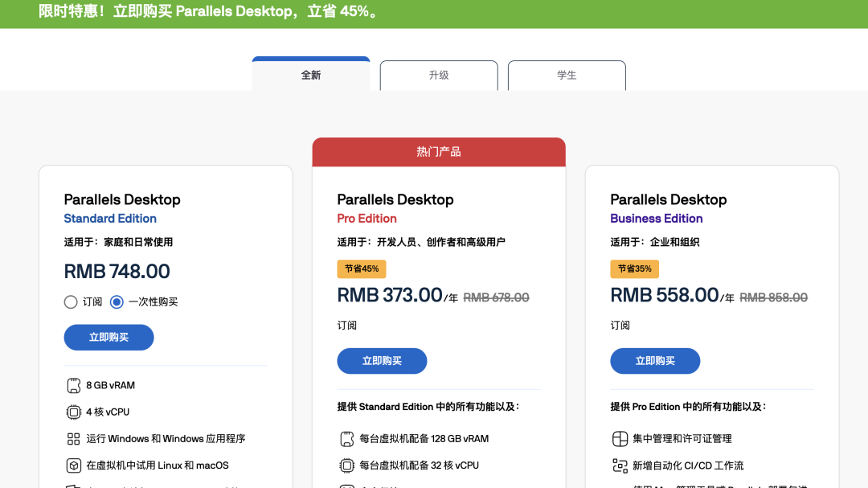868x488 pixels.
Task: Click the Windows apps grid icon
Action: tap(74, 439)
